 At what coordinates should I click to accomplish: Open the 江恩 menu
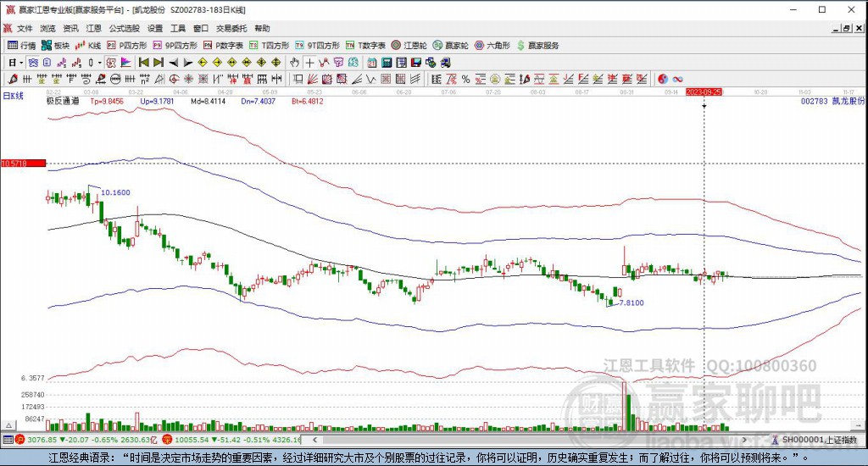click(x=93, y=28)
